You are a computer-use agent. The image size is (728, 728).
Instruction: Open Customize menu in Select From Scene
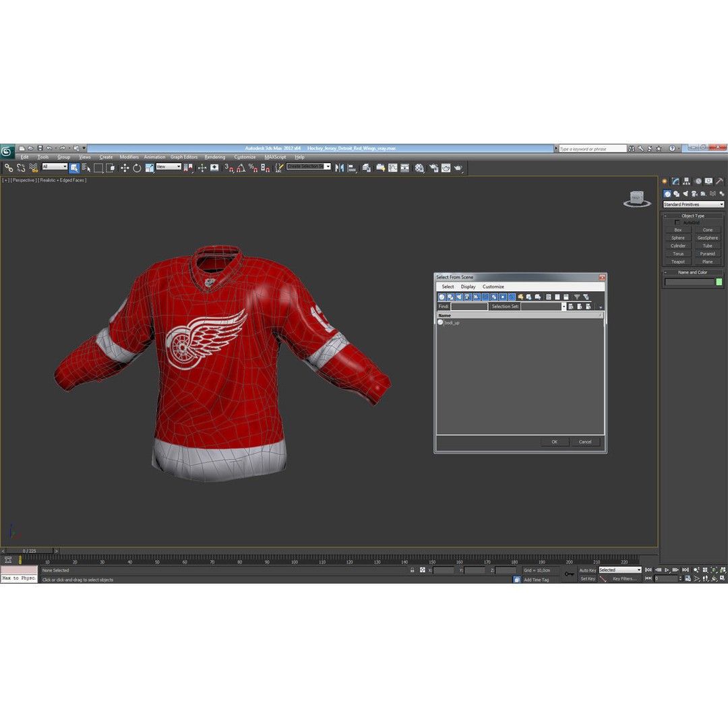[493, 286]
